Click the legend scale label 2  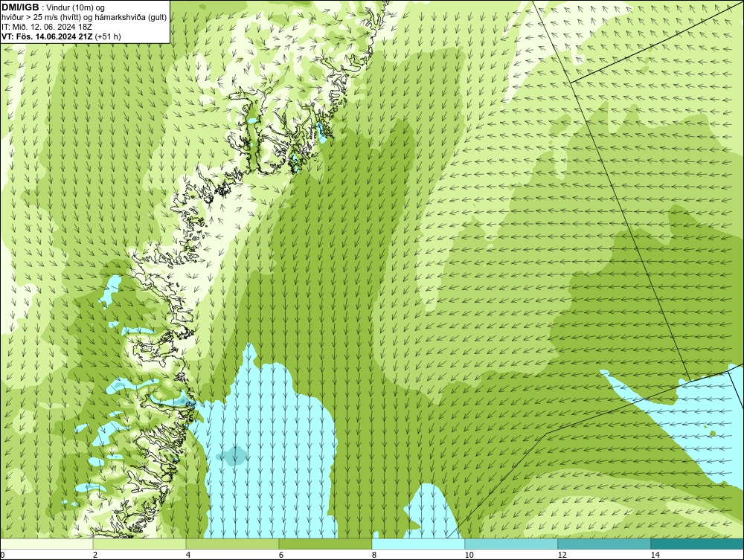pos(95,556)
